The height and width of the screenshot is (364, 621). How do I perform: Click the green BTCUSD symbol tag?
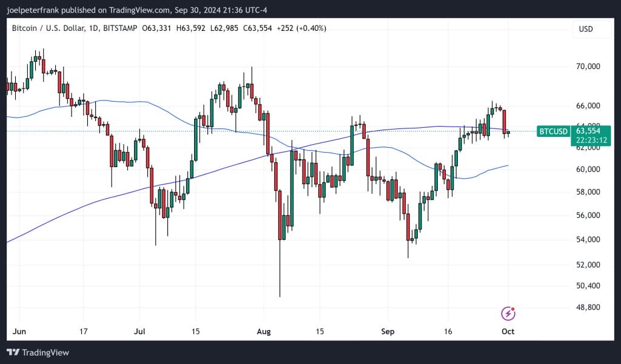click(554, 131)
